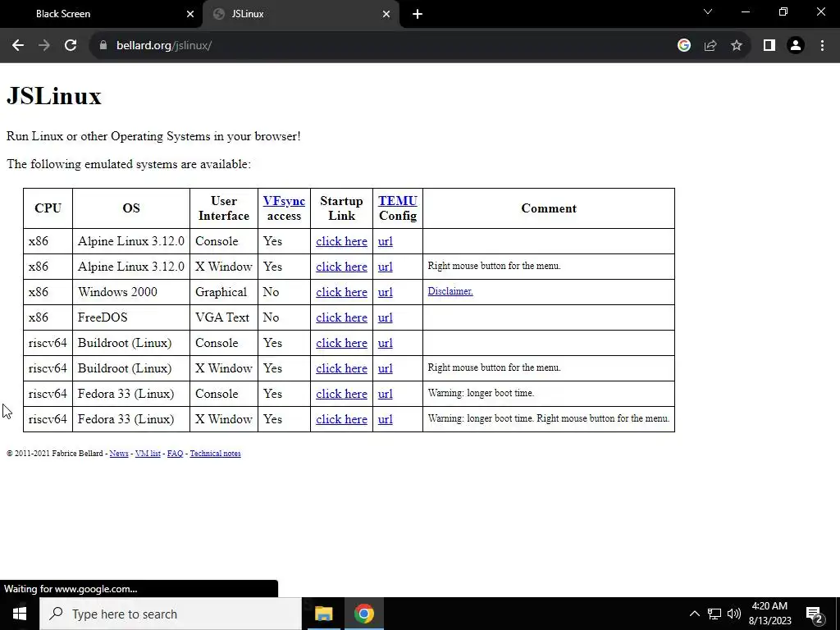Launch FreeDOS via click here
This screenshot has width=840, height=630.
point(341,317)
